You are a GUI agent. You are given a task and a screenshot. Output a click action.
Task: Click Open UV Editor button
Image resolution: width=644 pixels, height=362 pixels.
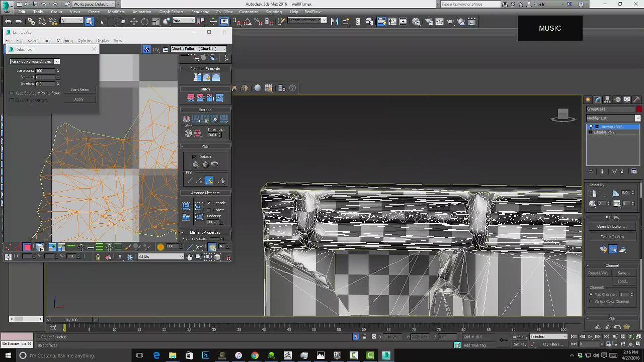coord(612,226)
